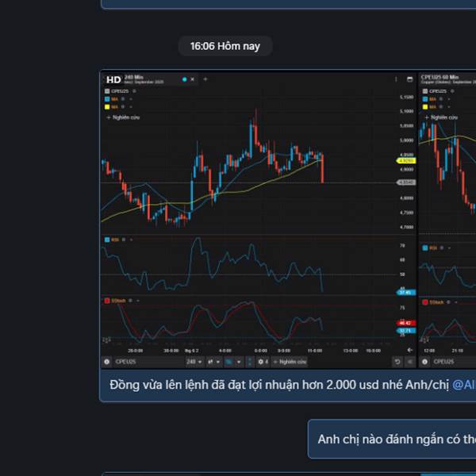Click '+ Nghiên cứu' in the bottom toolbar
This screenshot has height=476, width=476.
point(290,362)
